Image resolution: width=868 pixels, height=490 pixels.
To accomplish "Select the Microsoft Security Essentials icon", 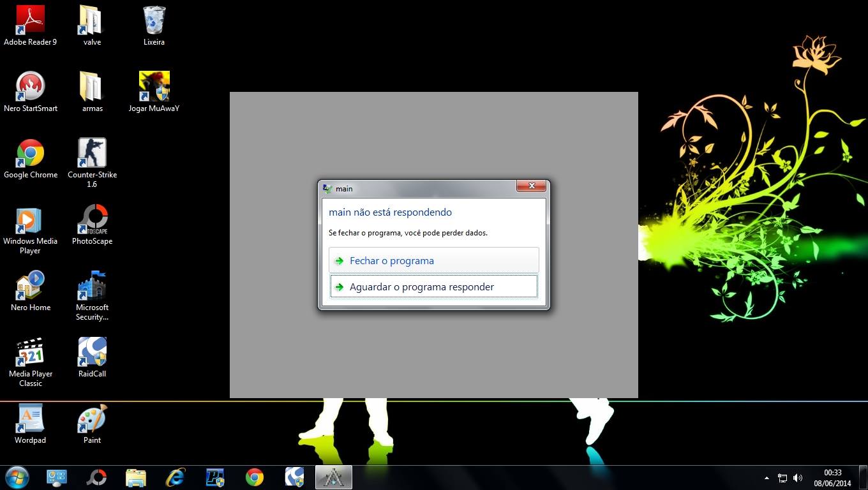I will tap(92, 286).
